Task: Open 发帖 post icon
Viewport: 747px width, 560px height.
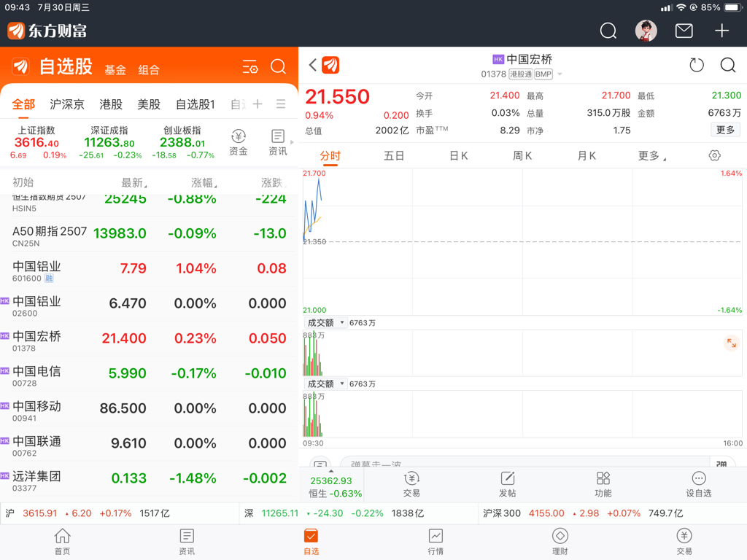Action: [x=508, y=484]
